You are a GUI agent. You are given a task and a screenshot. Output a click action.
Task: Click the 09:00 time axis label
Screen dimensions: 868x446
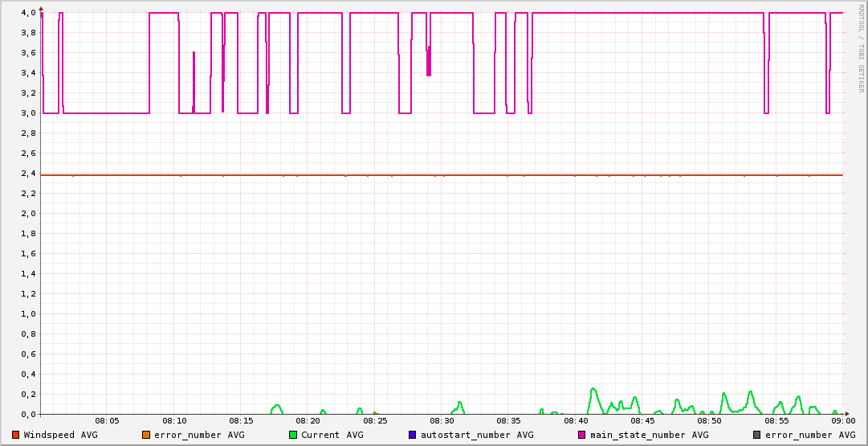pos(843,421)
